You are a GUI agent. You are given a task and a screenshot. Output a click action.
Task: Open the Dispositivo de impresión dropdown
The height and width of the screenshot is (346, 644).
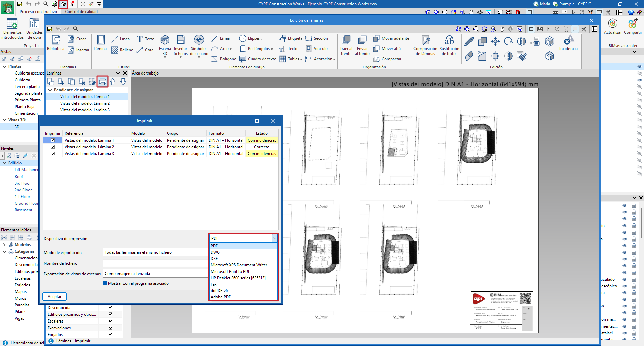coord(274,238)
